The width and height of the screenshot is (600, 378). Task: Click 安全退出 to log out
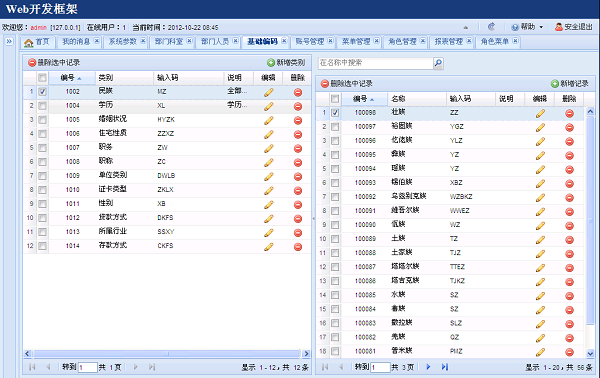[574, 27]
